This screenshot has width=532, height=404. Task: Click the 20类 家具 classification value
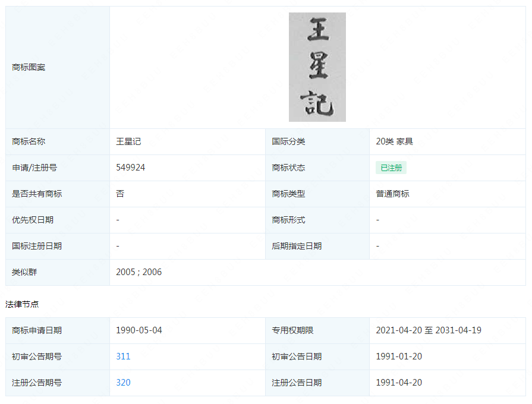(x=394, y=141)
